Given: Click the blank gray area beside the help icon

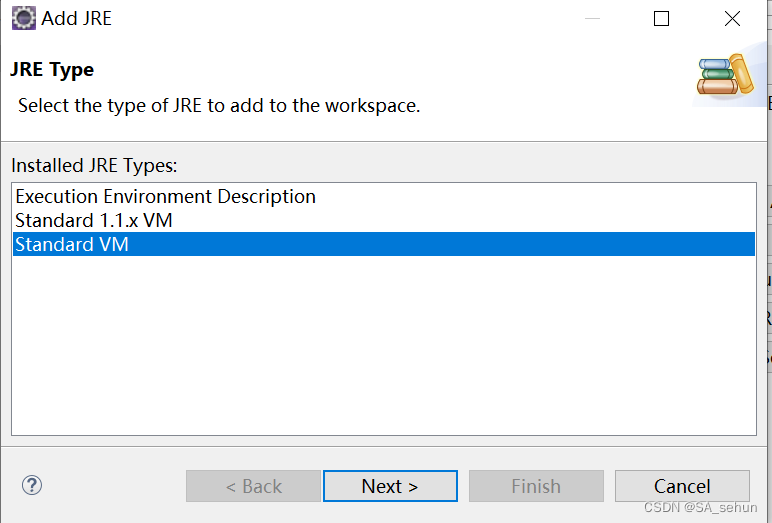Looking at the screenshot, I should [110, 486].
